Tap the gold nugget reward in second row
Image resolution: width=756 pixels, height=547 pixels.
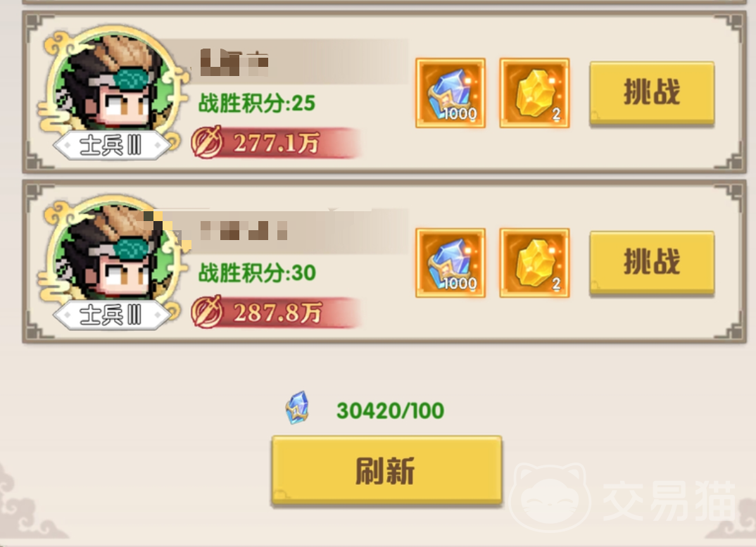pos(534,263)
